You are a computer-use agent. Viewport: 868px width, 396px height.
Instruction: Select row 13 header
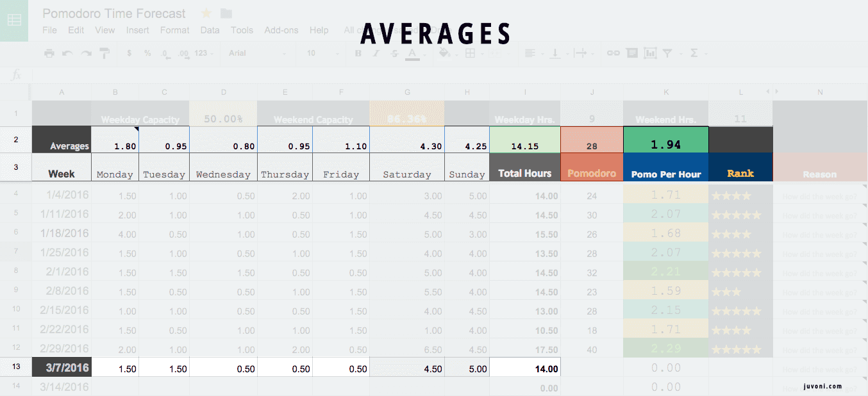tap(15, 367)
